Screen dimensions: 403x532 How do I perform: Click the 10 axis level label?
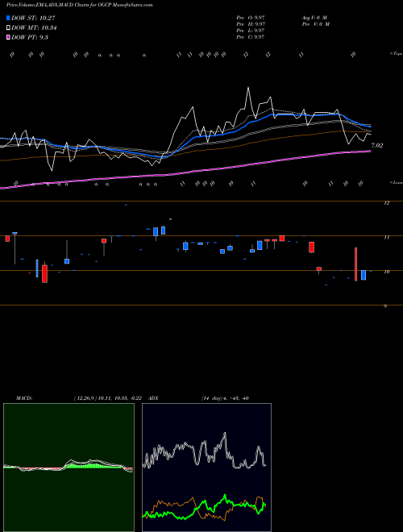click(x=386, y=272)
